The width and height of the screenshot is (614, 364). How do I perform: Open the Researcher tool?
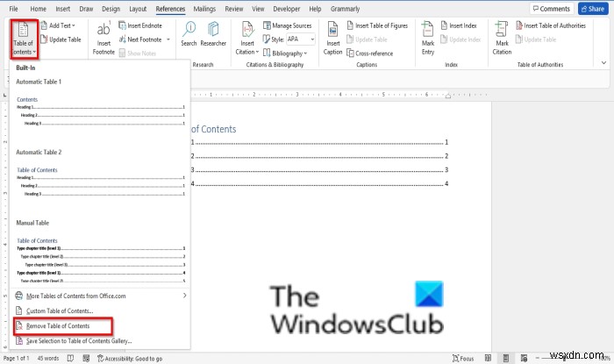click(x=213, y=34)
